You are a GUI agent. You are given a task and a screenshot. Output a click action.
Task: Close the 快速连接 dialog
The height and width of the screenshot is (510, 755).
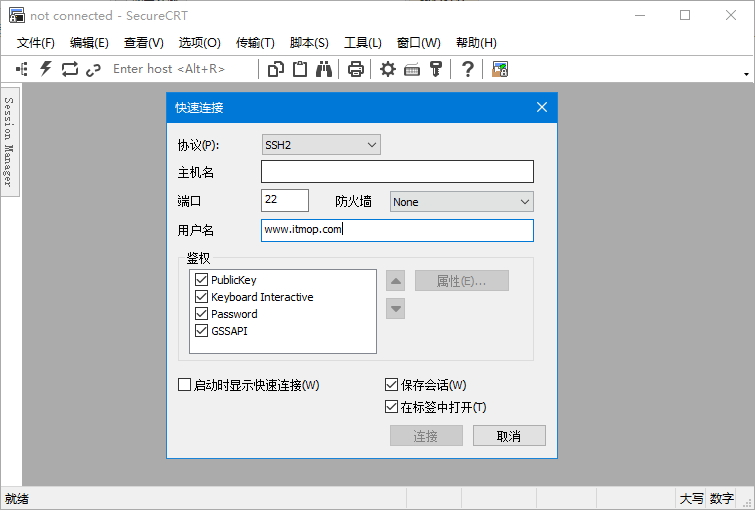[542, 107]
